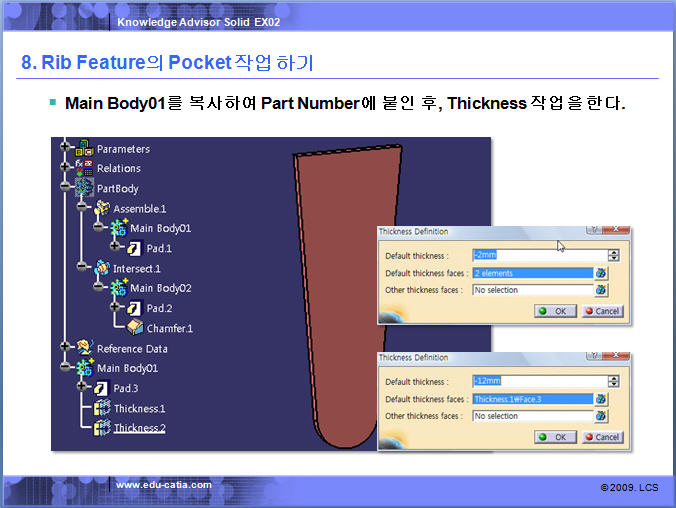The image size is (676, 508).
Task: Collapse the PartBody tree node
Action: tap(67, 187)
